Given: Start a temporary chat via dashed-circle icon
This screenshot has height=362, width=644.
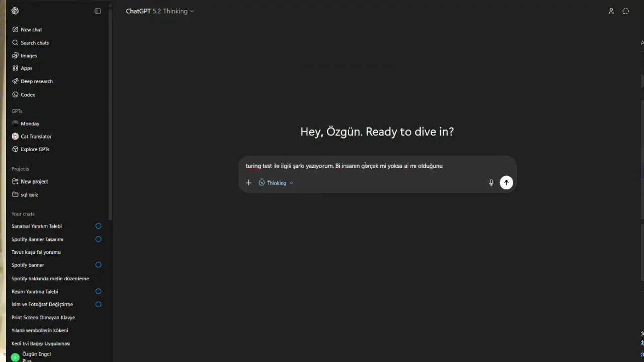Looking at the screenshot, I should point(626,11).
